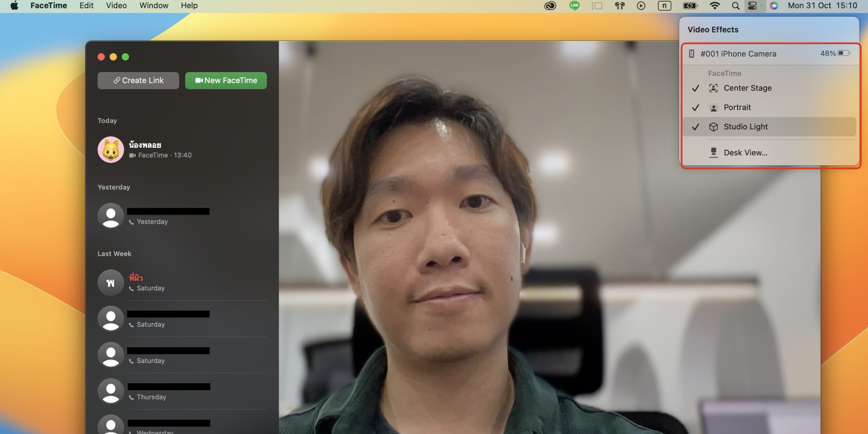Click the Wi-Fi status icon
This screenshot has width=868, height=434.
pyautogui.click(x=714, y=6)
